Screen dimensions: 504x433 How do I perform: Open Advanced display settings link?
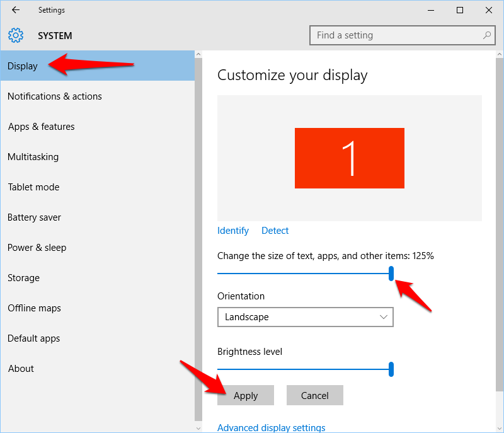[x=272, y=427]
